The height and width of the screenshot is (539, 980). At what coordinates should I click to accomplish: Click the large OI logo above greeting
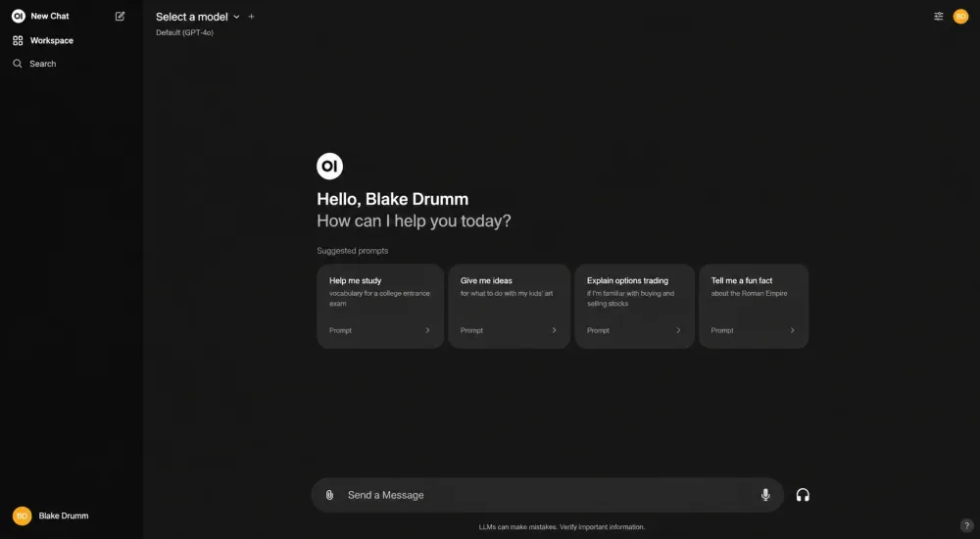[330, 166]
